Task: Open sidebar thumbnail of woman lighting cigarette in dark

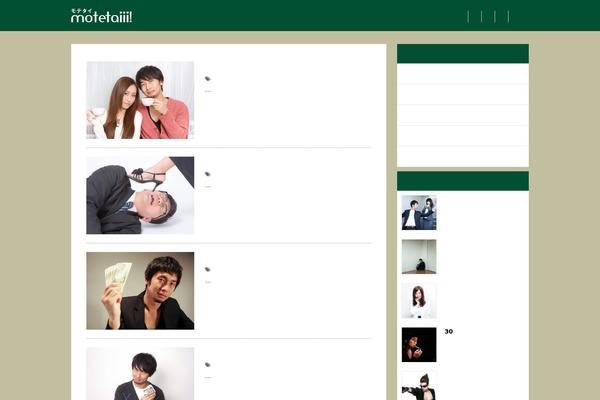Action: pos(419,344)
